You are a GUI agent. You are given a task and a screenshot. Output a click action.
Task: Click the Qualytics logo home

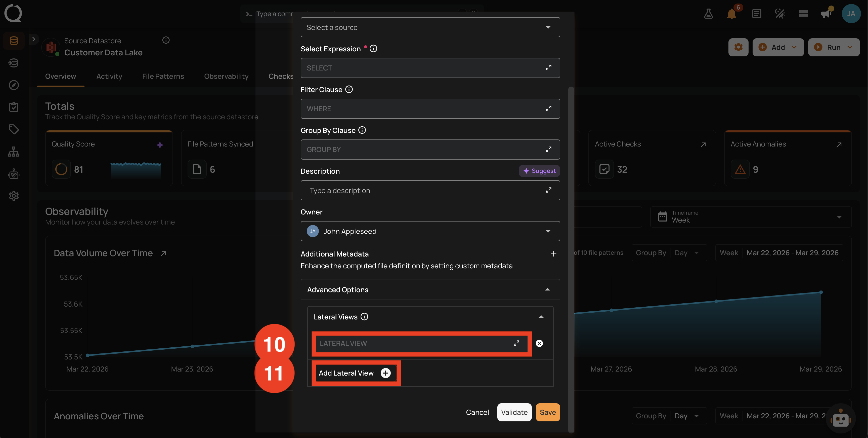(13, 13)
